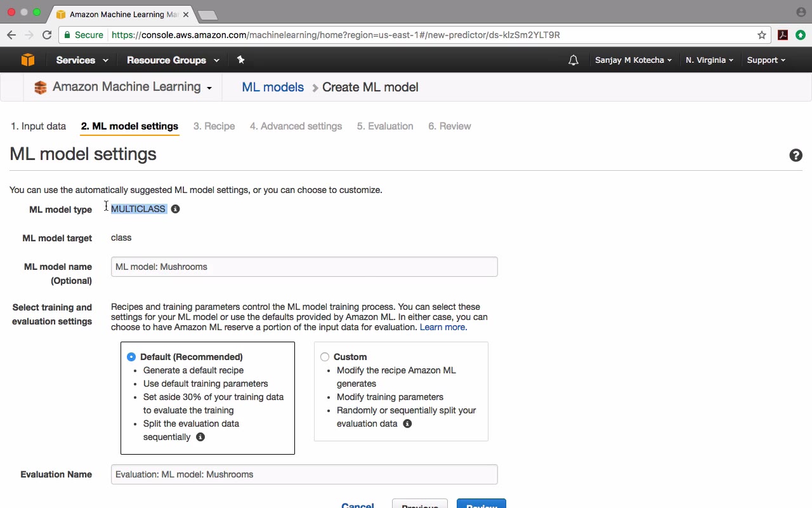
Task: Open the notifications bell icon
Action: pyautogui.click(x=573, y=60)
